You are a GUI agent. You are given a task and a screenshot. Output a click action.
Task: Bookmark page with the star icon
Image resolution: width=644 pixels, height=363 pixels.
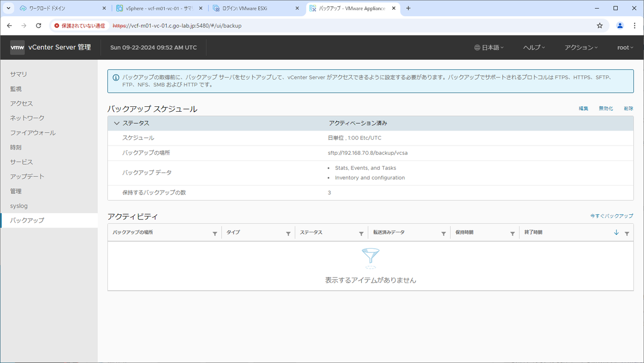tap(600, 26)
